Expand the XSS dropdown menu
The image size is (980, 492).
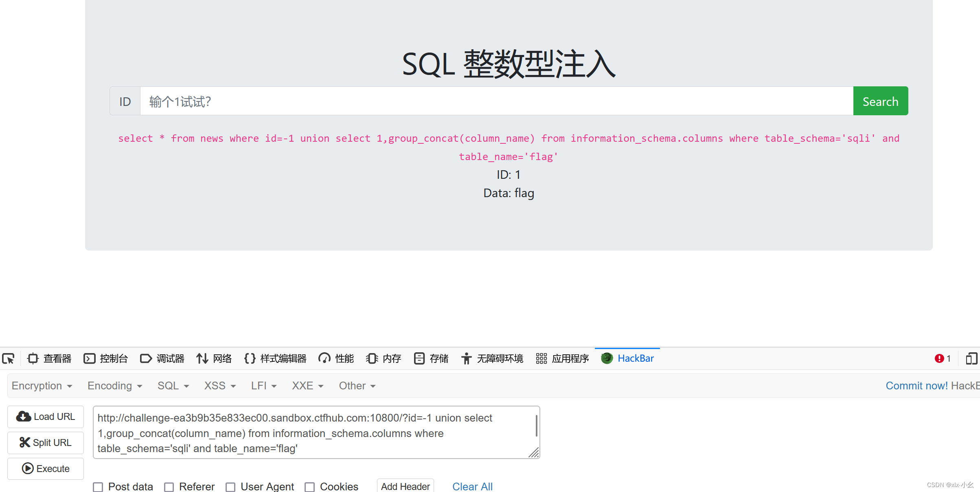tap(220, 386)
